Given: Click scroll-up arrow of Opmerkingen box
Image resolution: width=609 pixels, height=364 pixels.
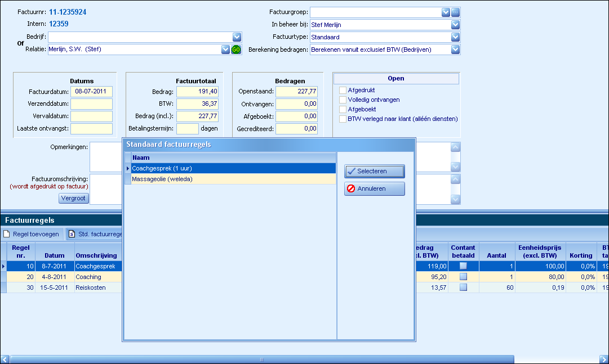Looking at the screenshot, I should click(x=456, y=147).
